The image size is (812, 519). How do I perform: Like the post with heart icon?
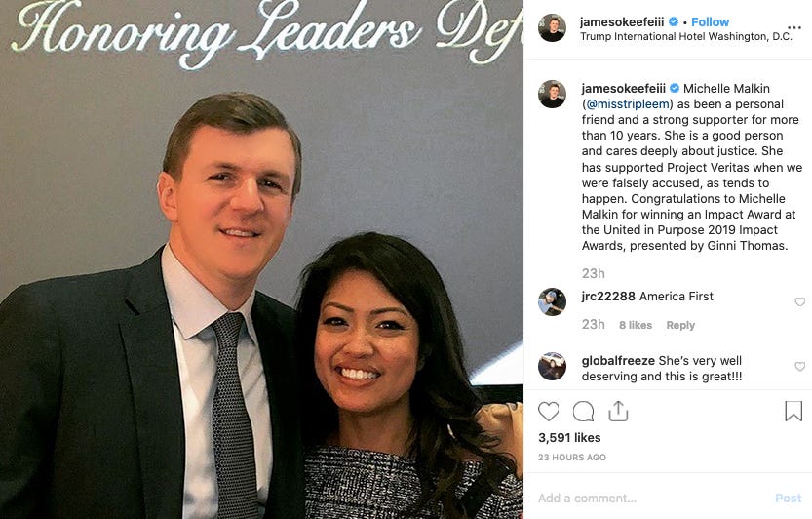coord(549,412)
